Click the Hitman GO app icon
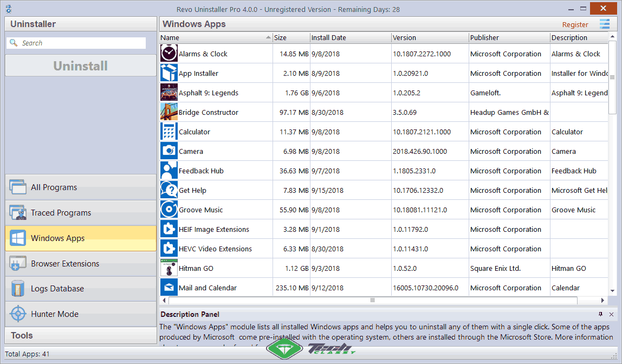This screenshot has height=364, width=622. click(169, 268)
